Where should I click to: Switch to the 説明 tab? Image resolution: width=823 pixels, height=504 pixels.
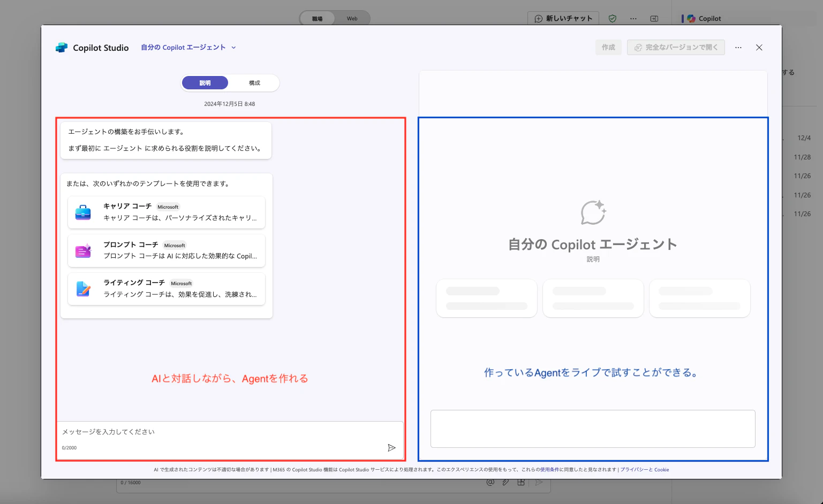[x=205, y=83]
